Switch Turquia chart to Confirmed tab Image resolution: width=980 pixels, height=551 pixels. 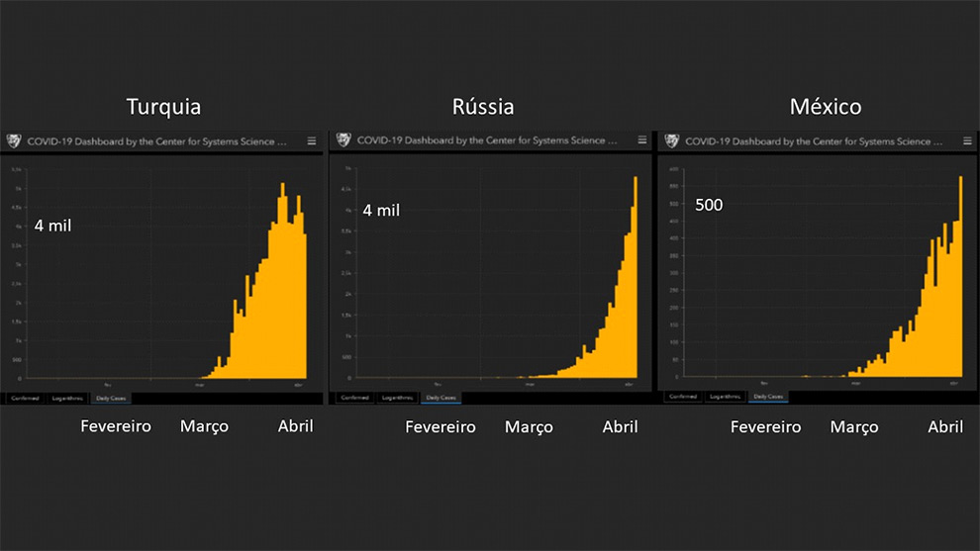point(22,398)
